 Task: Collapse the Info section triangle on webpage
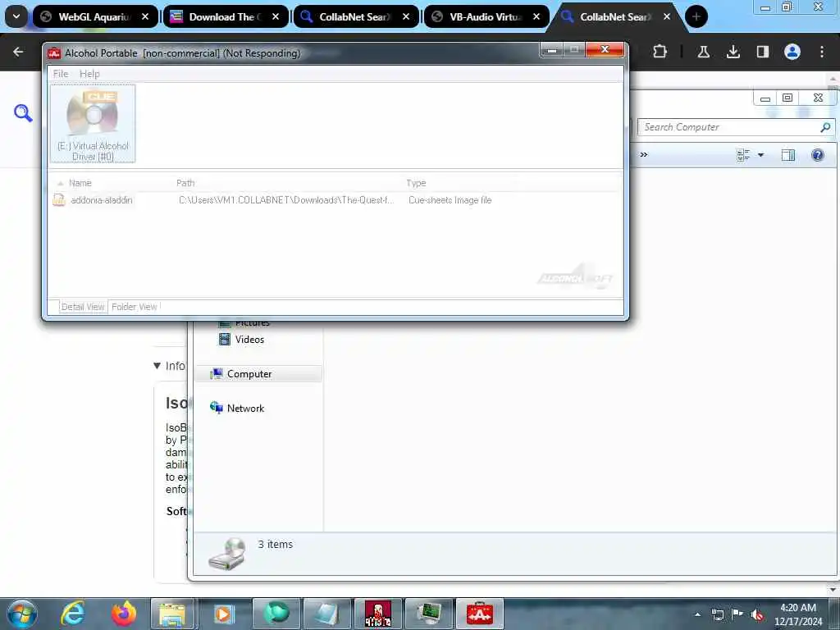click(157, 366)
